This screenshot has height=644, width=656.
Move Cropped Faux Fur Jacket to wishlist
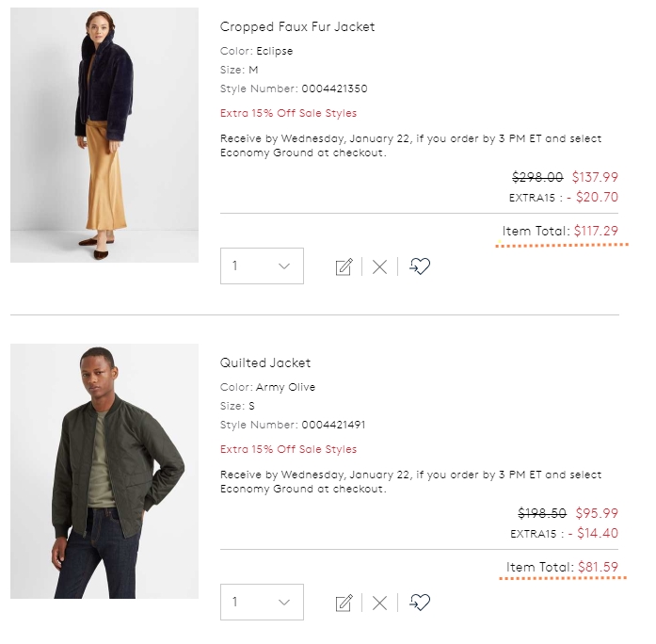click(x=420, y=266)
